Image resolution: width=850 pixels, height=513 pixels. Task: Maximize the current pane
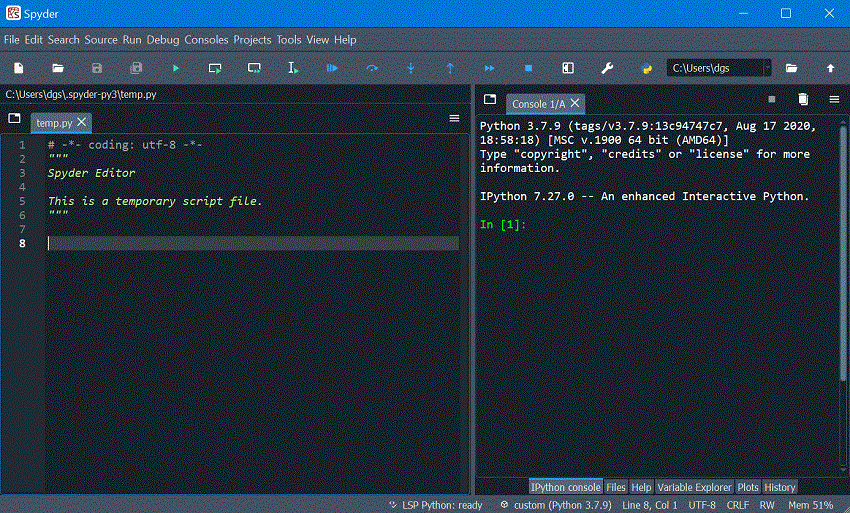pos(568,68)
